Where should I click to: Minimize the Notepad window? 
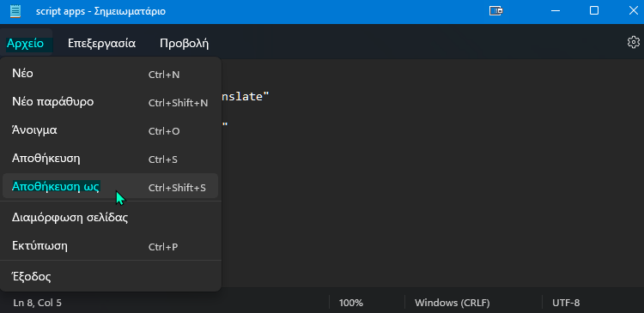[x=554, y=11]
